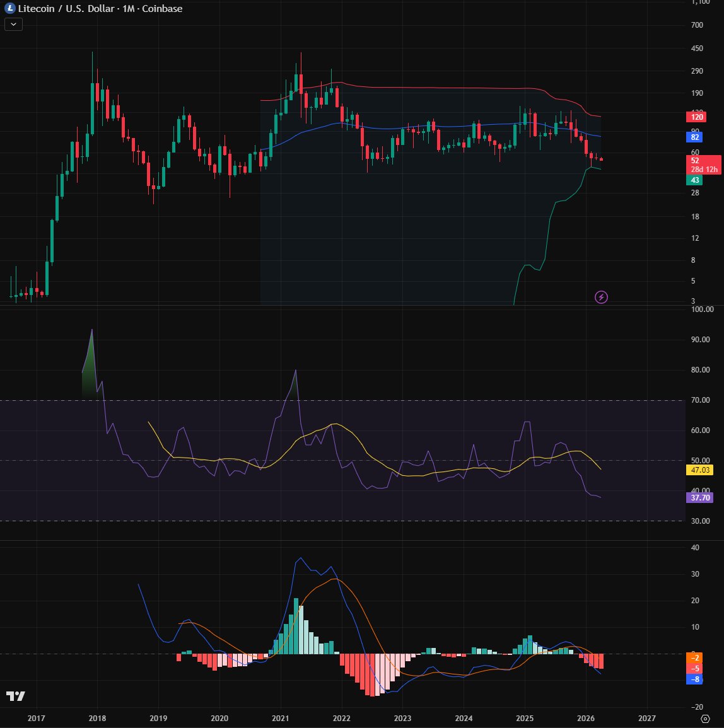Select the red "−5" MACD histogram label

pos(694,669)
